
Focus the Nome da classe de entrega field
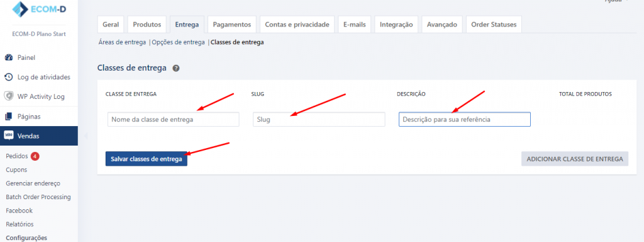coord(174,119)
